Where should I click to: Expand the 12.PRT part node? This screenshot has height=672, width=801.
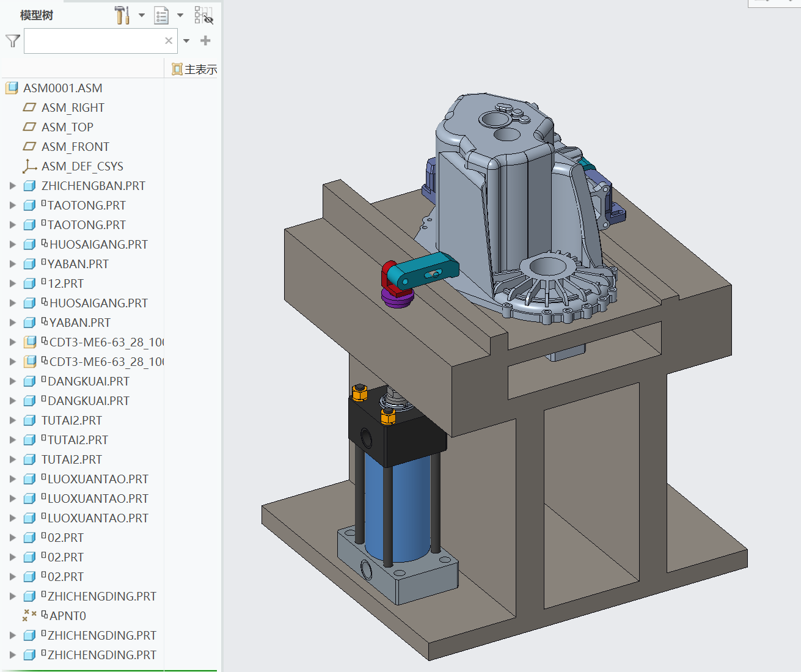click(13, 283)
